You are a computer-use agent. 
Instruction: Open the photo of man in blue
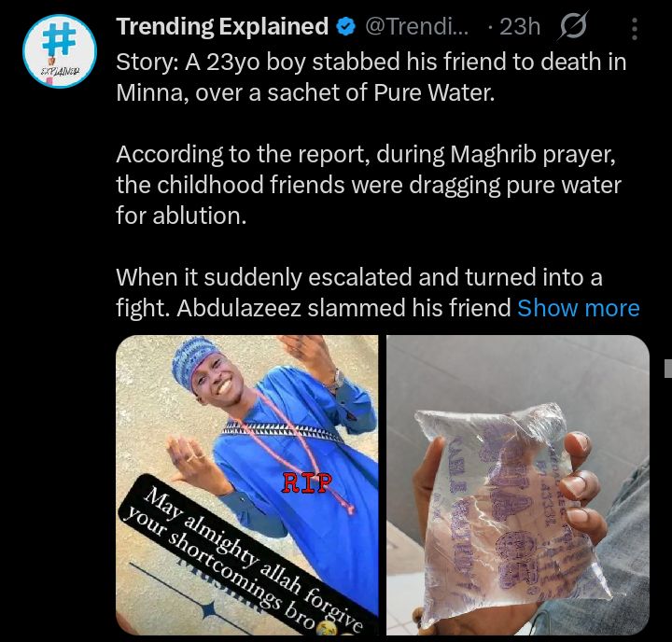click(247, 439)
